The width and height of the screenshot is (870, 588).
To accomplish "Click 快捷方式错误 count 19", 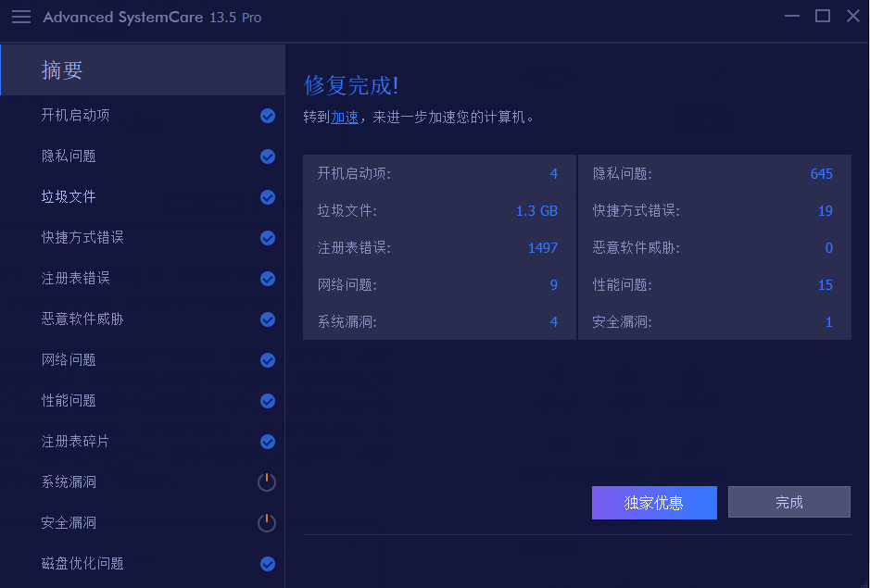I will [x=826, y=211].
